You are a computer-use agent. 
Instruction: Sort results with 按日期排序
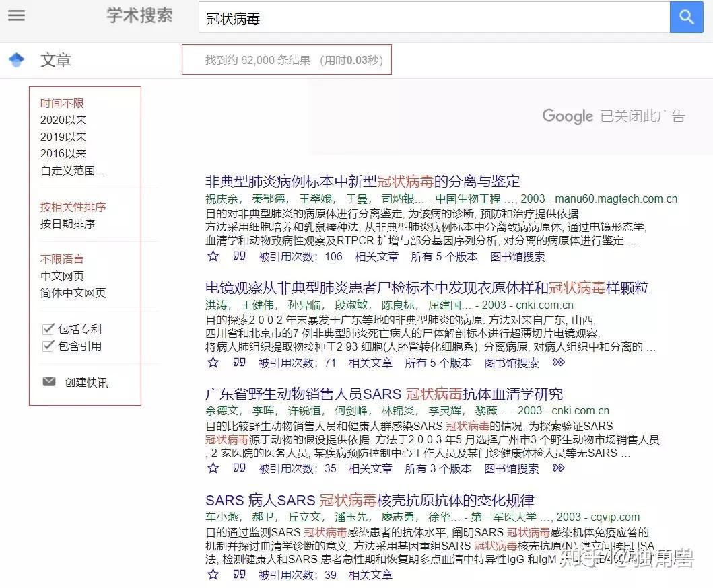click(67, 223)
